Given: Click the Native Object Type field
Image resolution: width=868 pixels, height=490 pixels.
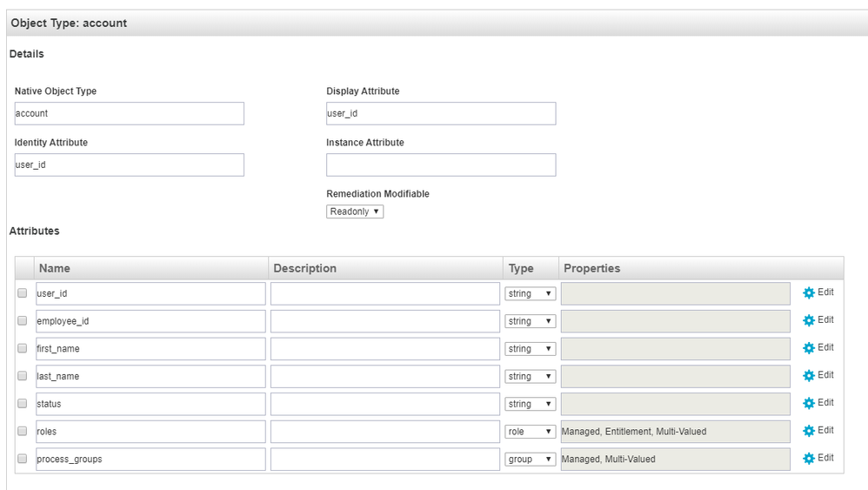Looking at the screenshot, I should [129, 113].
